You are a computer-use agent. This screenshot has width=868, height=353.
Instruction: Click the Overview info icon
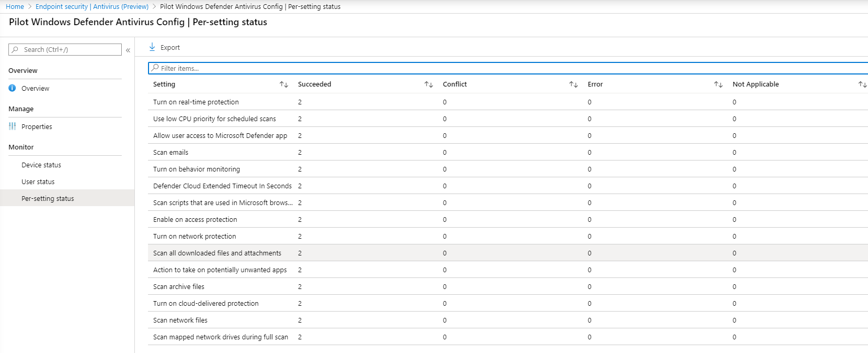tap(13, 88)
